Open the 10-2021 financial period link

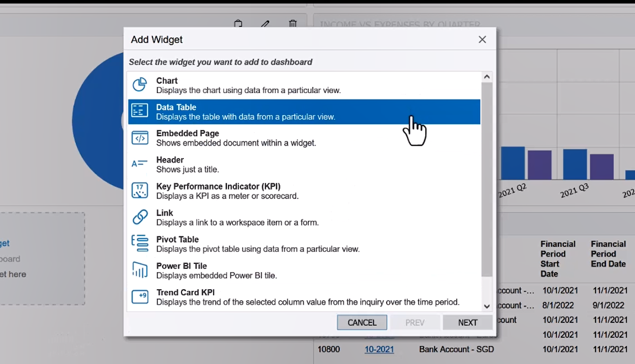pos(379,349)
